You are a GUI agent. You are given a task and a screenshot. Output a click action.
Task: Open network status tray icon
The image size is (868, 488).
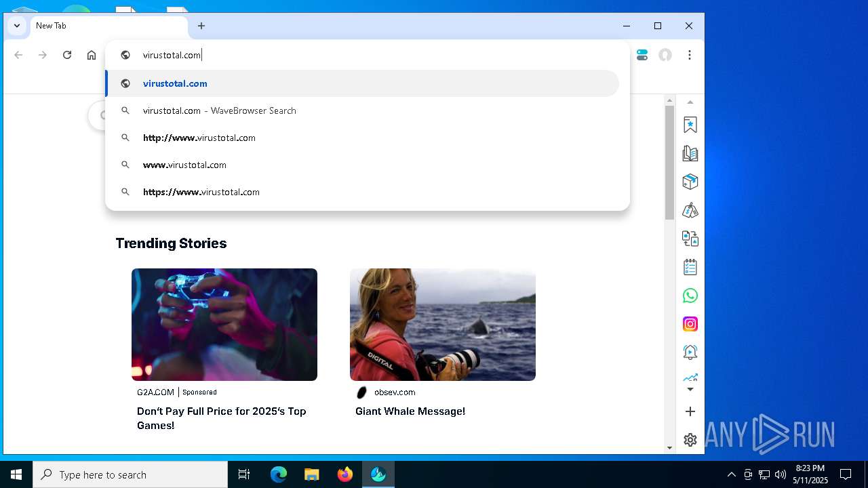[x=764, y=474]
